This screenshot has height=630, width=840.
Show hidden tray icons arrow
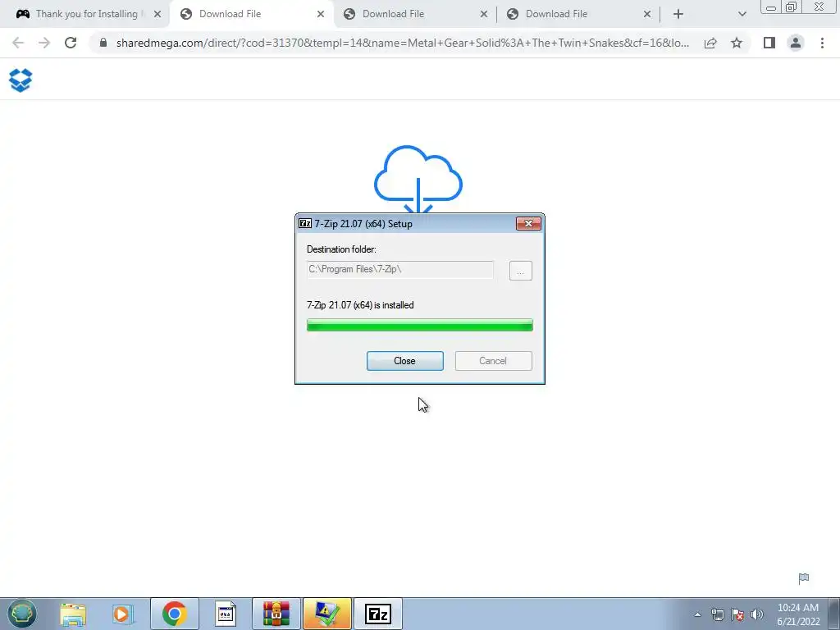697,614
